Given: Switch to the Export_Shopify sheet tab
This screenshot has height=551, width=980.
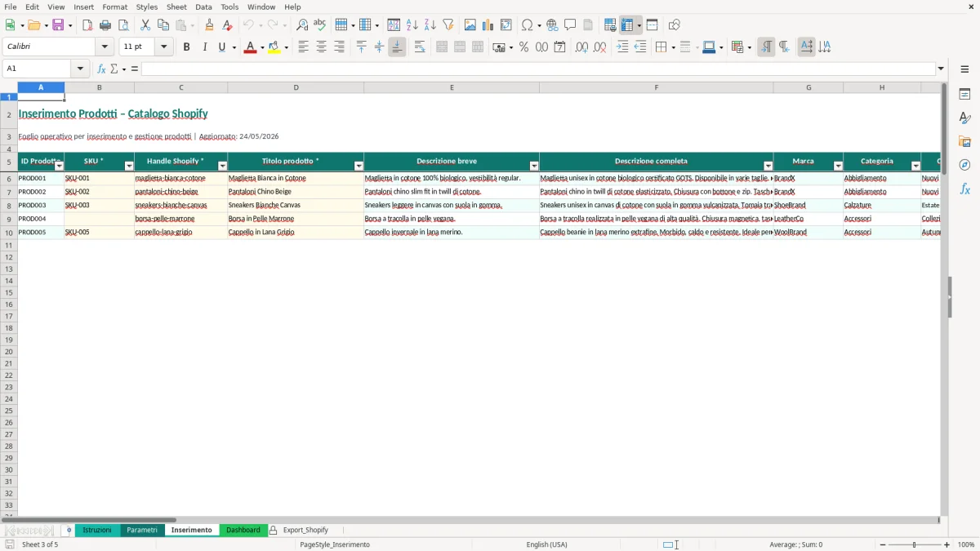Looking at the screenshot, I should click(x=305, y=531).
